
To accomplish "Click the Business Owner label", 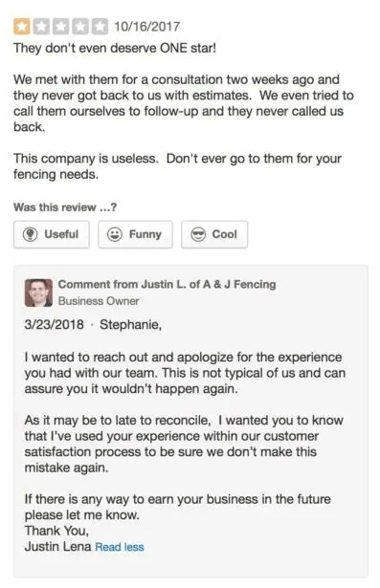I will 99,301.
